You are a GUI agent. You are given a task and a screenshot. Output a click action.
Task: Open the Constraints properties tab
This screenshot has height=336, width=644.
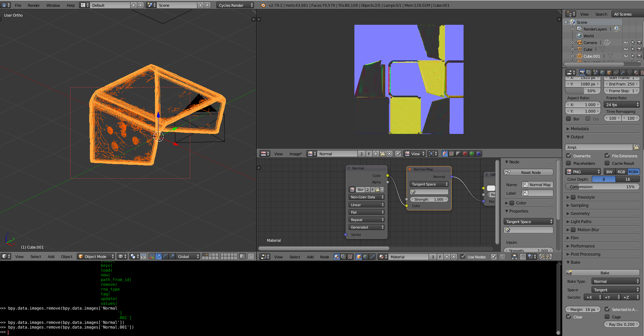tap(616, 73)
